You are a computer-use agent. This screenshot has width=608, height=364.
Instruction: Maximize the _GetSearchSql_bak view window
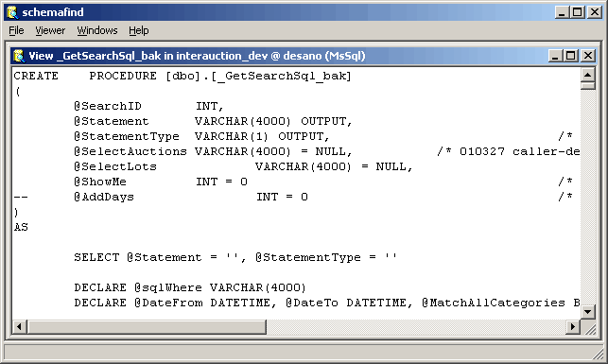click(x=571, y=56)
